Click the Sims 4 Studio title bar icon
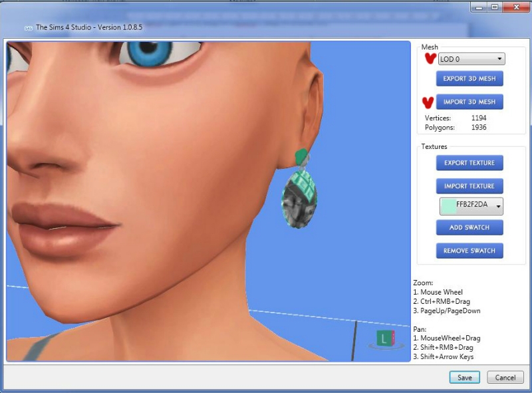The image size is (532, 393). tap(28, 28)
